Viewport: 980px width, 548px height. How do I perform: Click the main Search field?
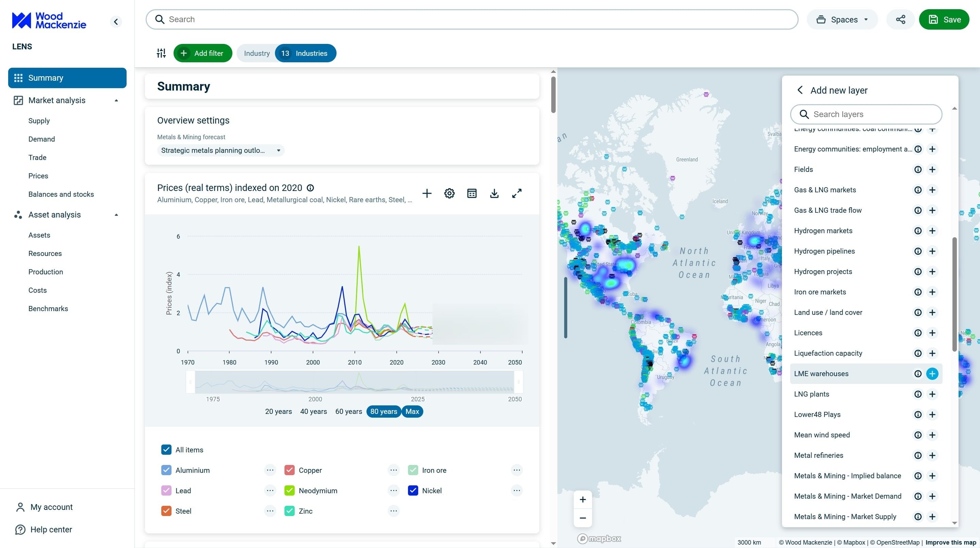[472, 19]
